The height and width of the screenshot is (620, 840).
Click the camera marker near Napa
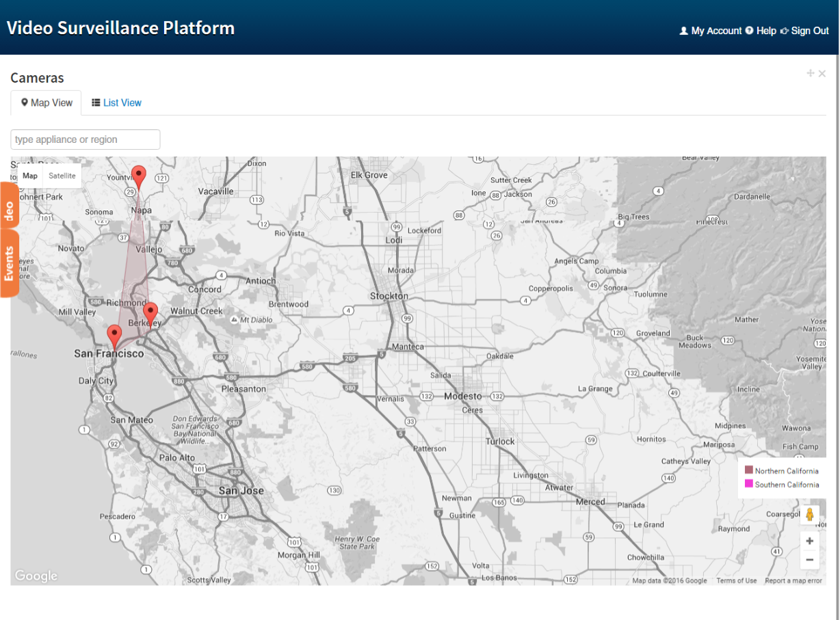139,175
